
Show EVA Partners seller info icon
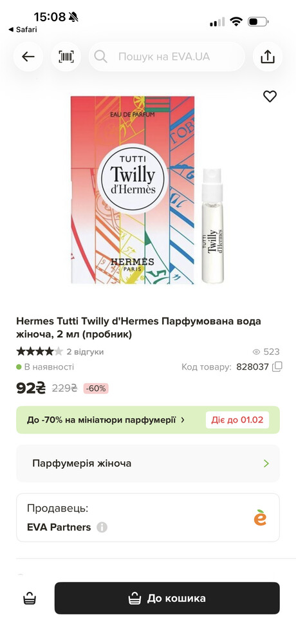click(102, 527)
